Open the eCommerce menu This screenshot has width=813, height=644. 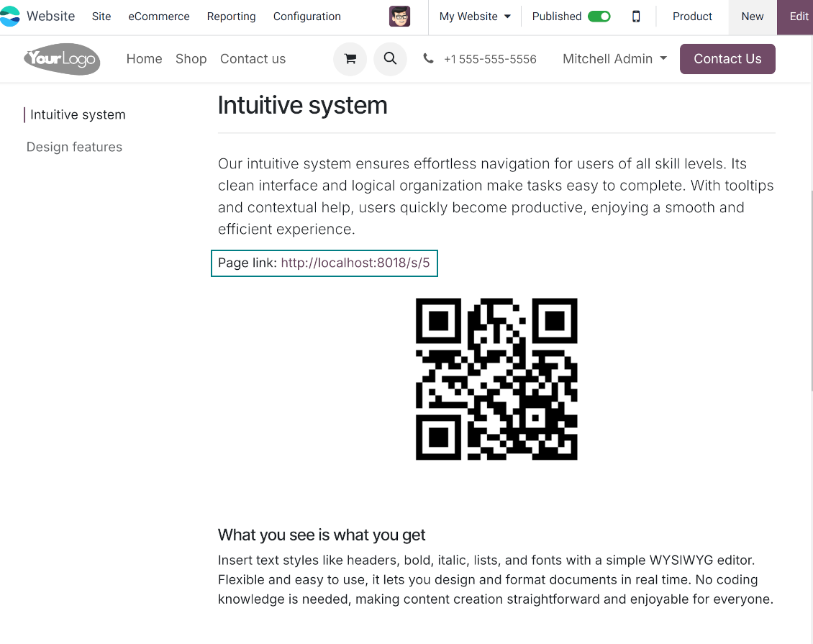point(159,17)
